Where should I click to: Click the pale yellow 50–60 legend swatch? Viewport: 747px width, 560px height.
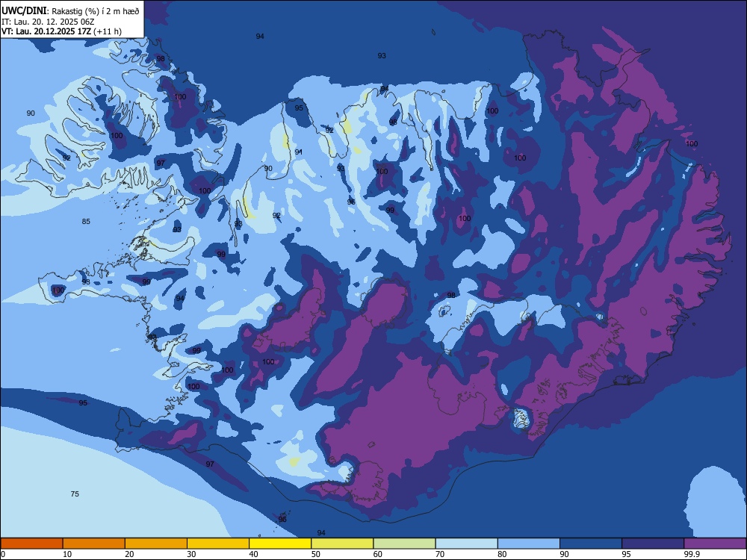[x=342, y=544]
